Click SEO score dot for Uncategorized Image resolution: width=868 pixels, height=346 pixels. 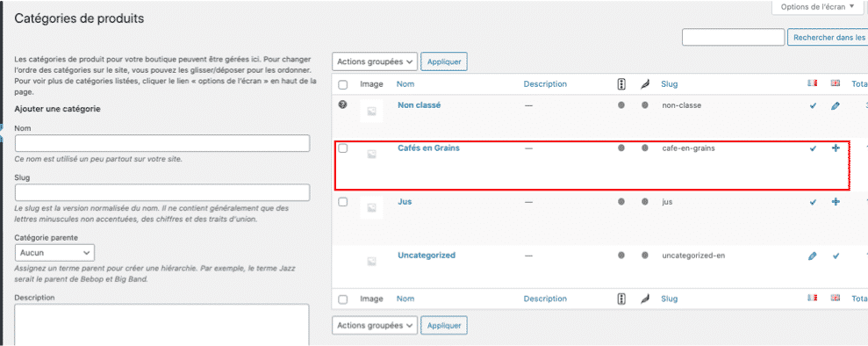[x=621, y=256]
